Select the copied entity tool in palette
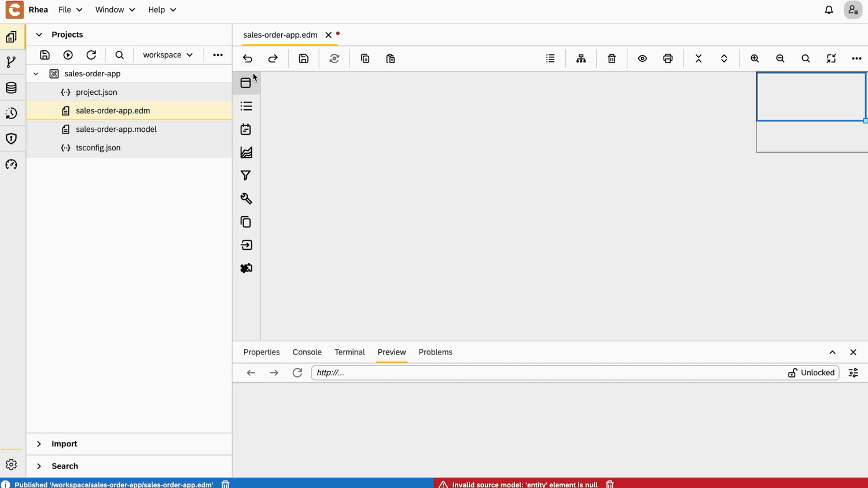This screenshot has width=868, height=488. (246, 221)
